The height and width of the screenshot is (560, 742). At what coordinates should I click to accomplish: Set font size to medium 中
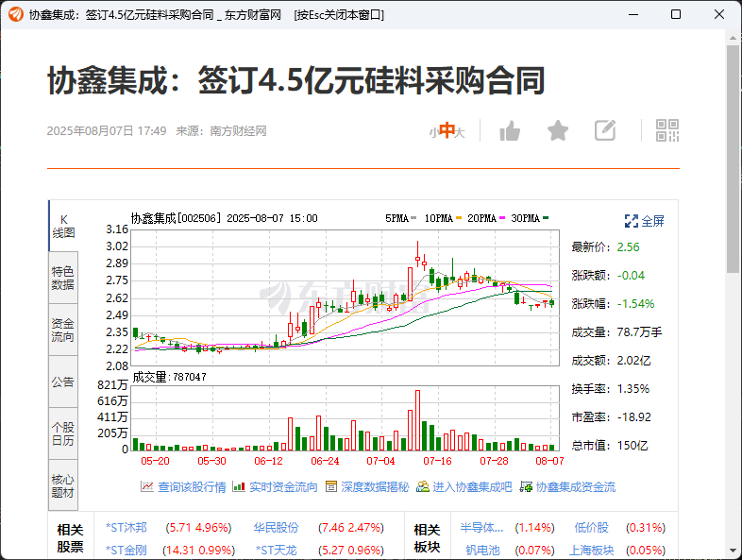coord(447,130)
